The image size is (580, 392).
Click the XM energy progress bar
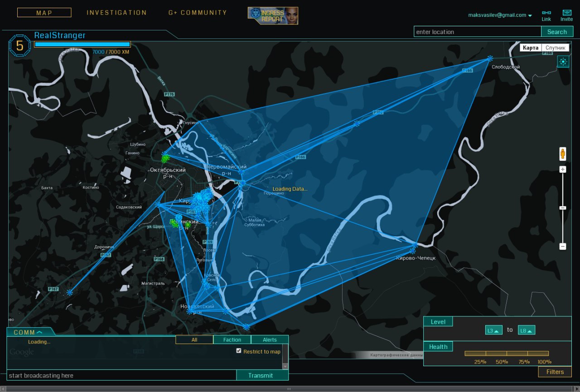pos(82,44)
